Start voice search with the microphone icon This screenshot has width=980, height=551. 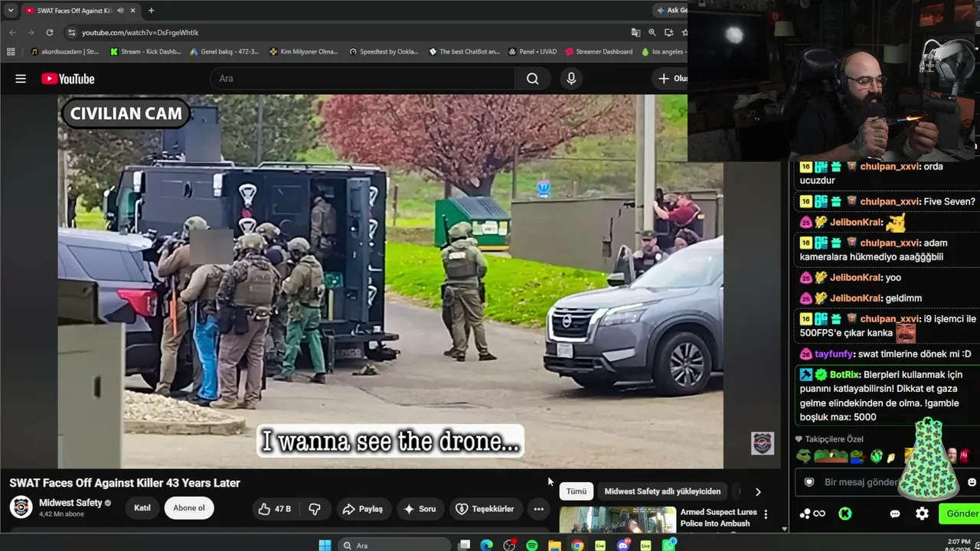tap(570, 79)
